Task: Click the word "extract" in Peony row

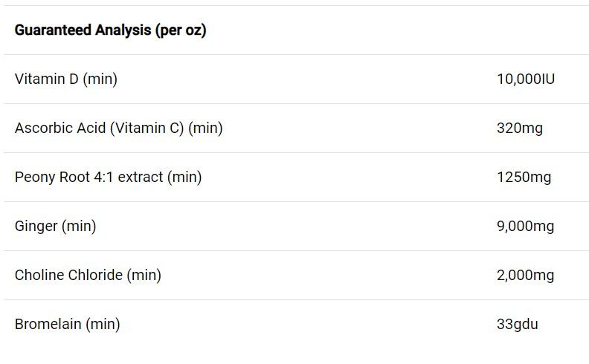Action: tap(140, 177)
